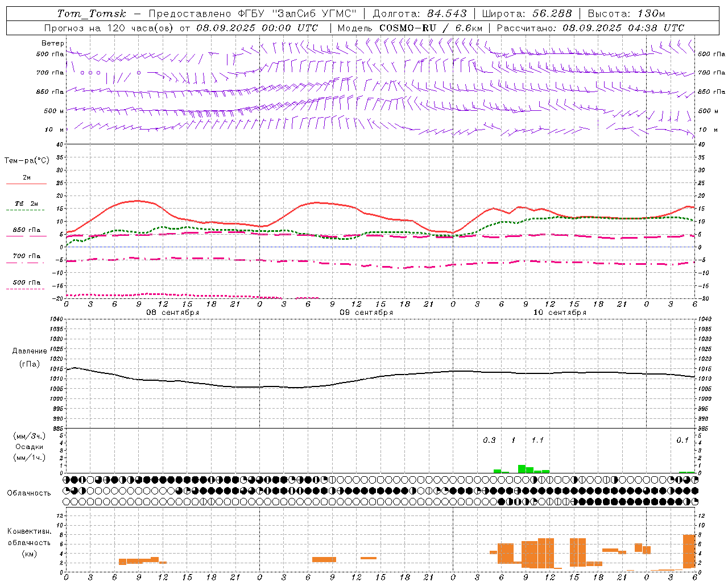Click the Ветер wind section label
This screenshot has height=582, width=728.
coord(53,43)
